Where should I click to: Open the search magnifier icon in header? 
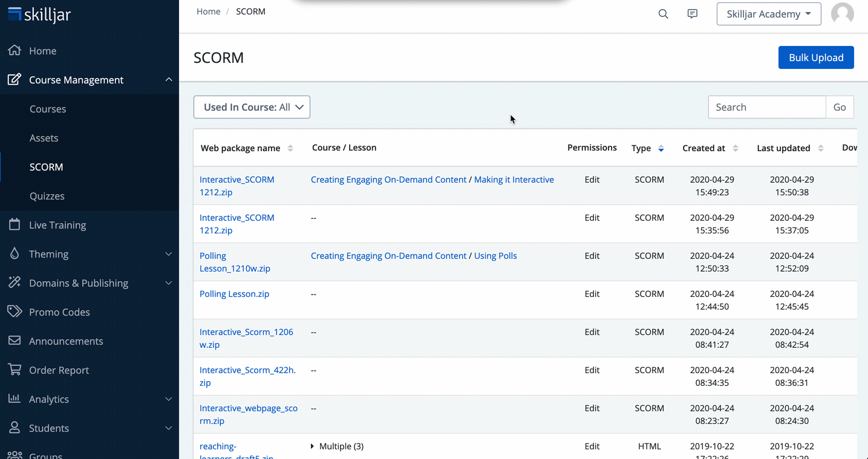tap(664, 14)
